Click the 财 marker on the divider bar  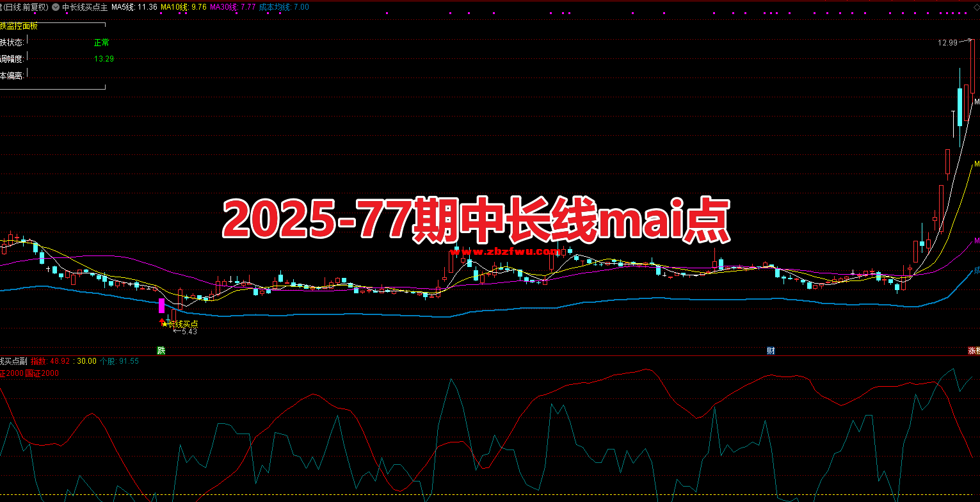[x=770, y=350]
